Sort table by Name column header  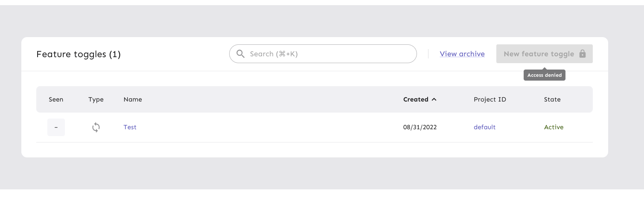click(x=133, y=99)
